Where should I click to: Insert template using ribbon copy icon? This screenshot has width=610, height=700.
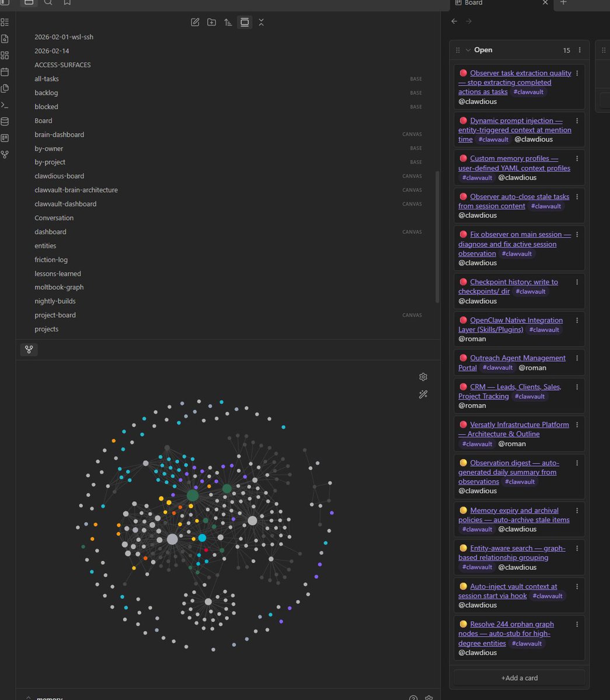pos(5,88)
